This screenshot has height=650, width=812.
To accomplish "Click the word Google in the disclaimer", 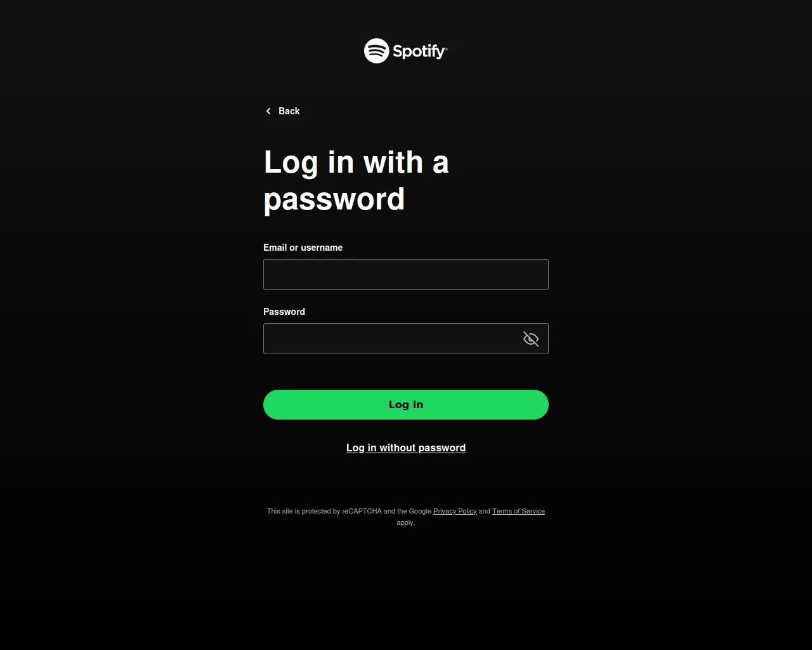I will tap(420, 511).
